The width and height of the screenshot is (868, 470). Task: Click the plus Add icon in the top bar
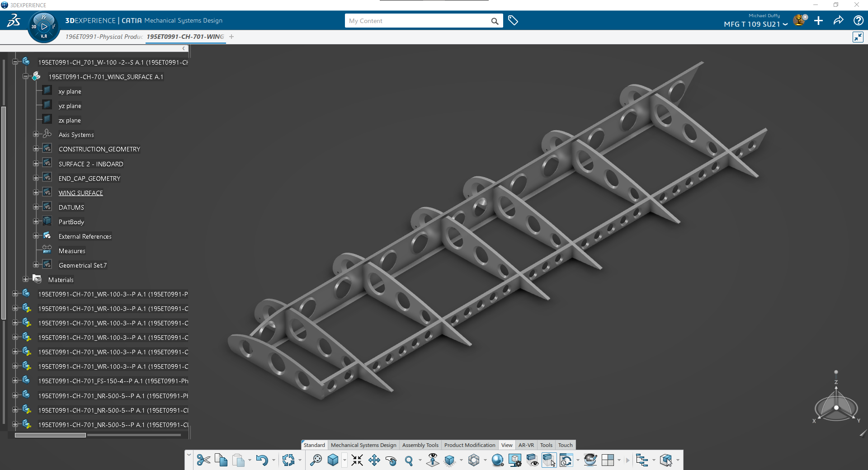click(x=819, y=21)
